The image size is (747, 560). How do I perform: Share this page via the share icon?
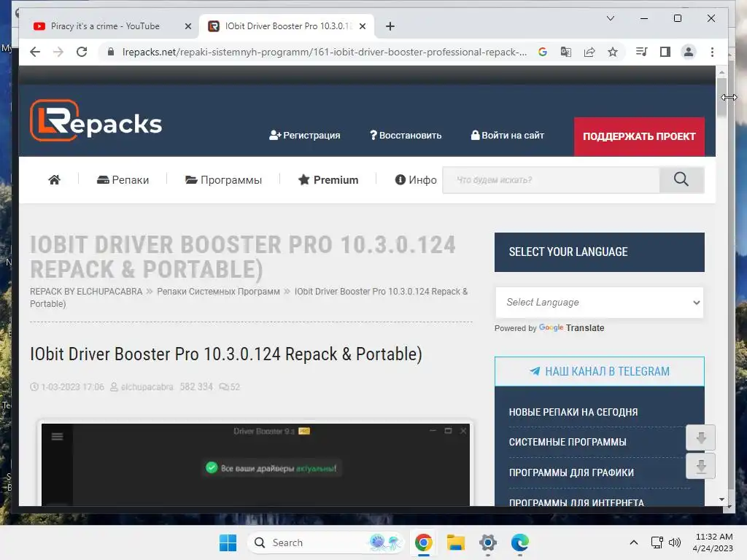click(x=589, y=52)
